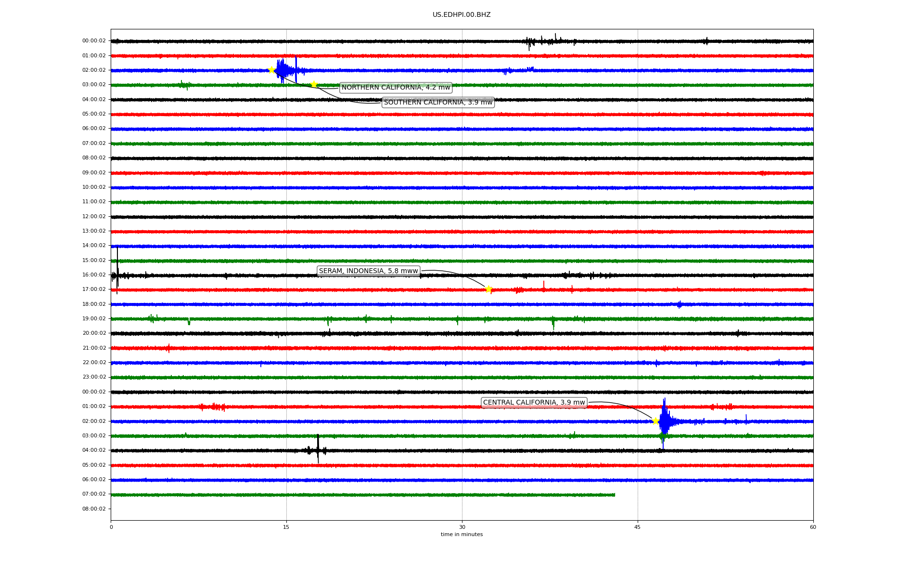924x578 pixels.
Task: Click the 23:00:02 row time label
Action: (x=94, y=377)
